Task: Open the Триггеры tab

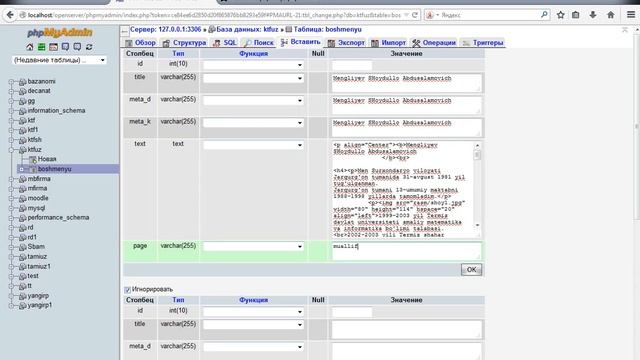Action: [483, 42]
